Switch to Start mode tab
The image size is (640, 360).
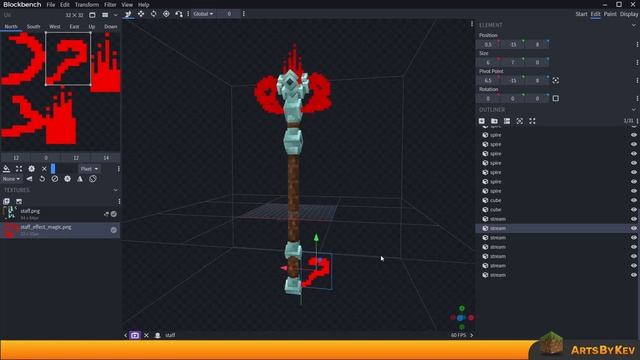pos(581,14)
